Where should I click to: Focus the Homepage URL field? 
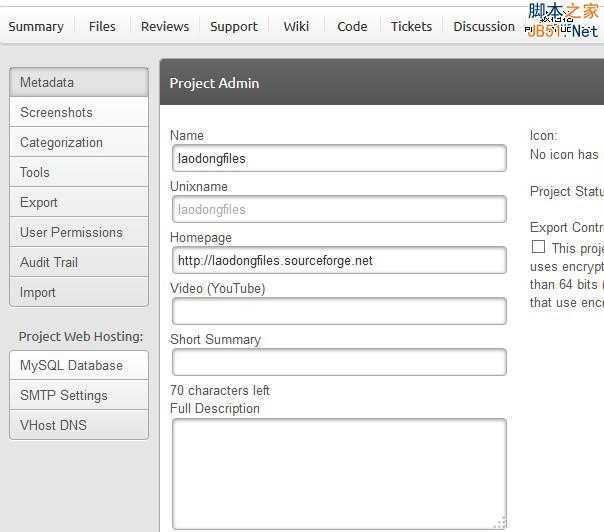[x=339, y=260]
